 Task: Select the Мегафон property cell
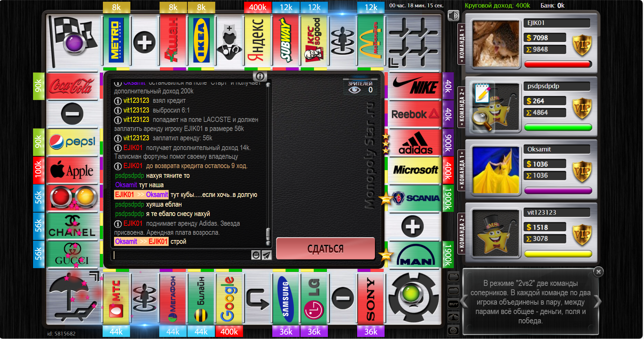[173, 299]
